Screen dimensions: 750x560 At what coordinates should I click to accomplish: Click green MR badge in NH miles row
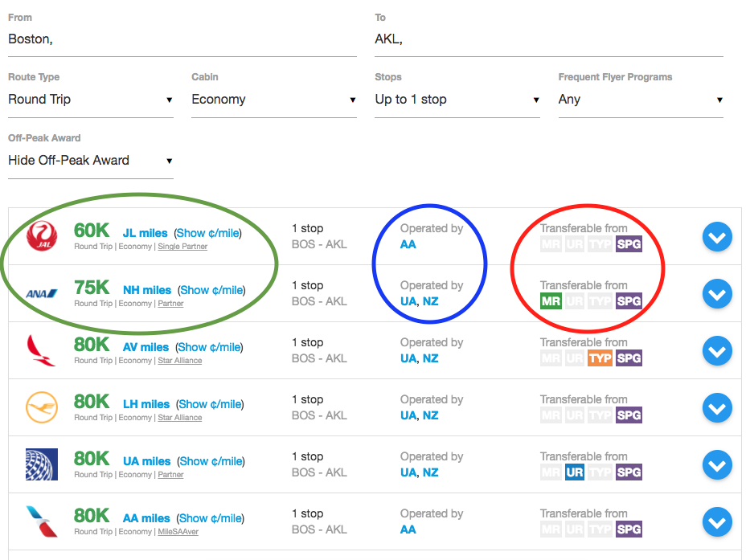click(551, 301)
